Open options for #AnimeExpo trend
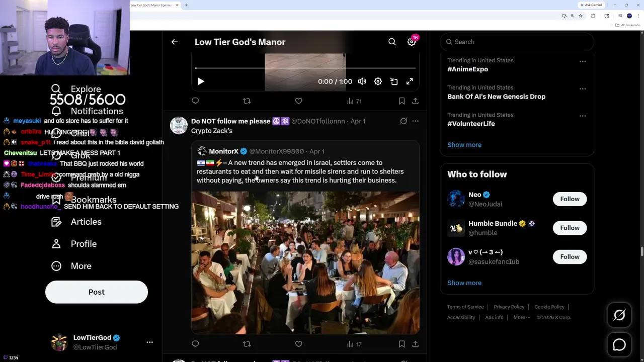Screen dimensions: 644x362 (583, 61)
